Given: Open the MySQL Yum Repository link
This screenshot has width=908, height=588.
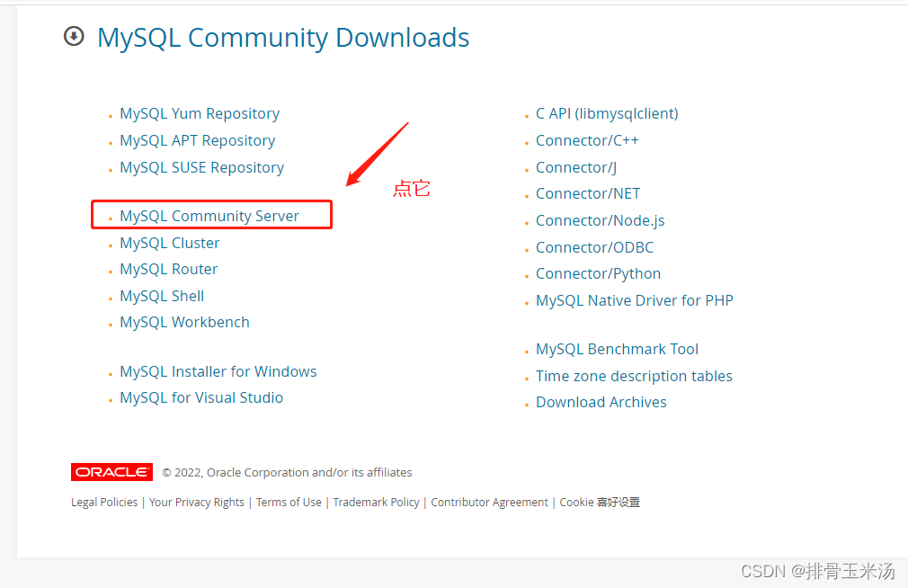Looking at the screenshot, I should [200, 113].
